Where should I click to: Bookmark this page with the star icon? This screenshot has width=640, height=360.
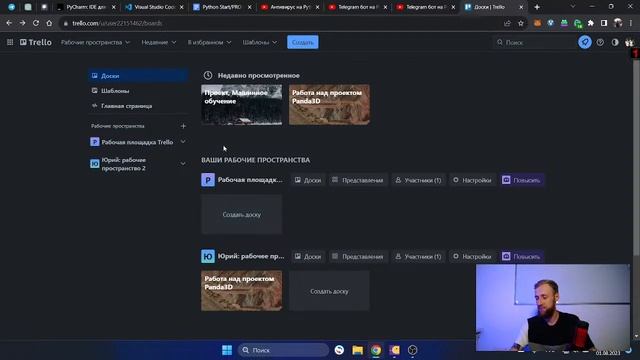521,23
